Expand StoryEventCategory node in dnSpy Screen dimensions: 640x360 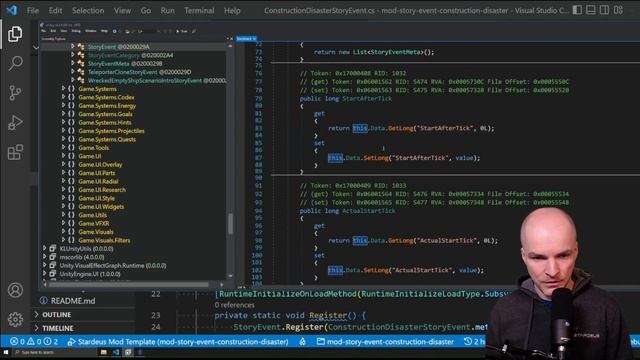(x=73, y=55)
